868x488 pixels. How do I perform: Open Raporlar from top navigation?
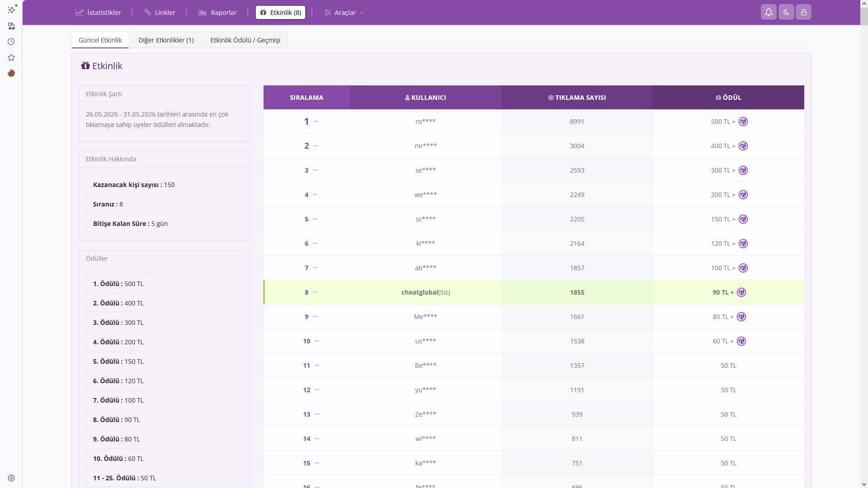(x=217, y=13)
